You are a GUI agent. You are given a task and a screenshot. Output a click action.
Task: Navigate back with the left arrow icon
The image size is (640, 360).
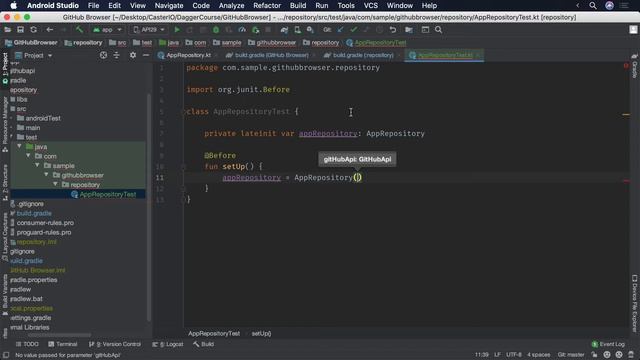49,30
